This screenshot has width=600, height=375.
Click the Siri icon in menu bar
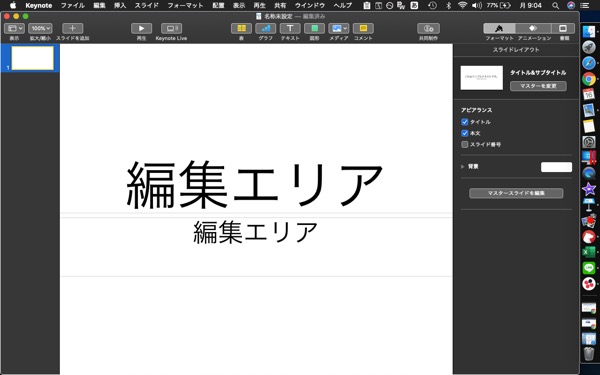click(571, 5)
